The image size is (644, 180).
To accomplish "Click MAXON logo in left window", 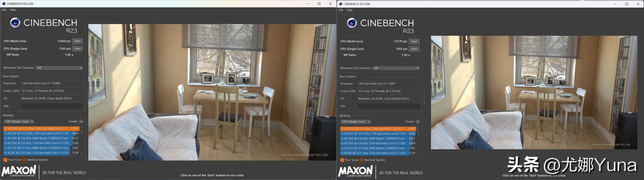I will tap(19, 171).
